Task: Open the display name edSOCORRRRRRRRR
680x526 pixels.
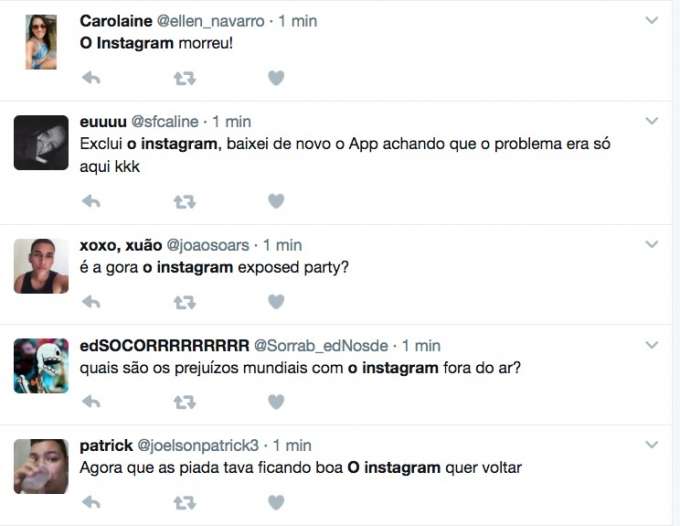Action: pyautogui.click(x=164, y=346)
